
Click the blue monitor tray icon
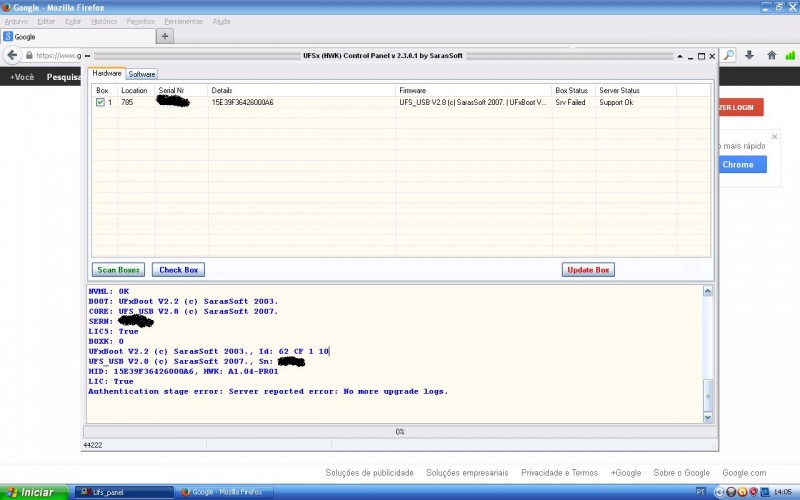[x=764, y=492]
